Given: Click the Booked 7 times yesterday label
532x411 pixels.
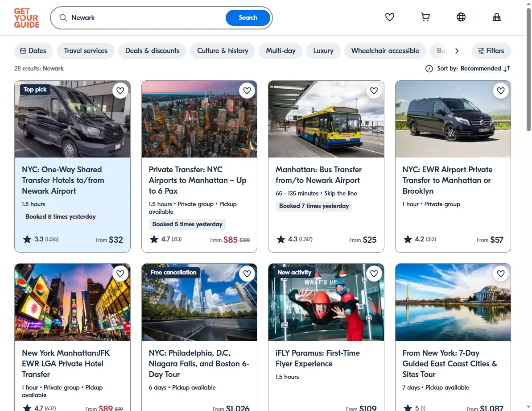Looking at the screenshot, I should click(x=314, y=206).
